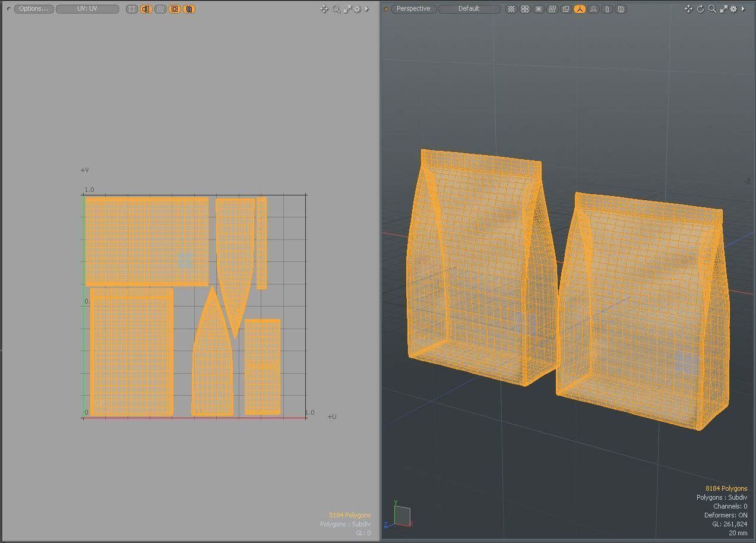756x543 pixels.
Task: Toggle the second orange overlap icon in UV toolbar
Action: (146, 9)
